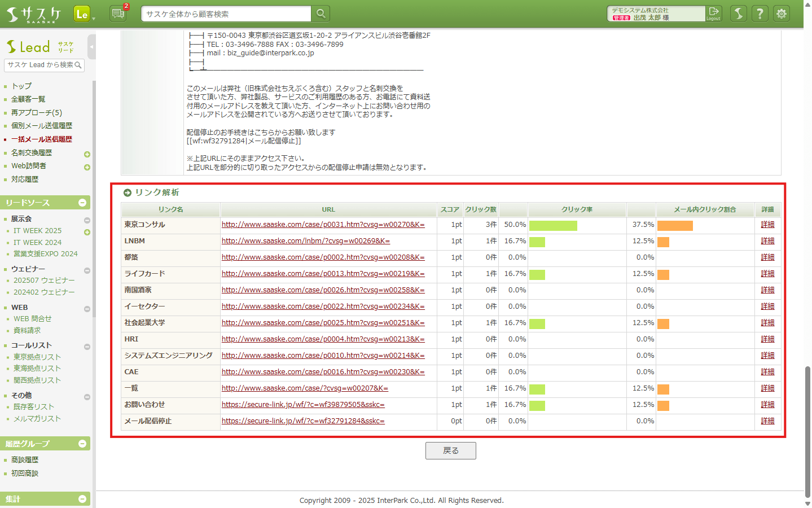This screenshot has height=508, width=812.
Task: Collapse the sidebar with the arrow handle
Action: pos(91,47)
